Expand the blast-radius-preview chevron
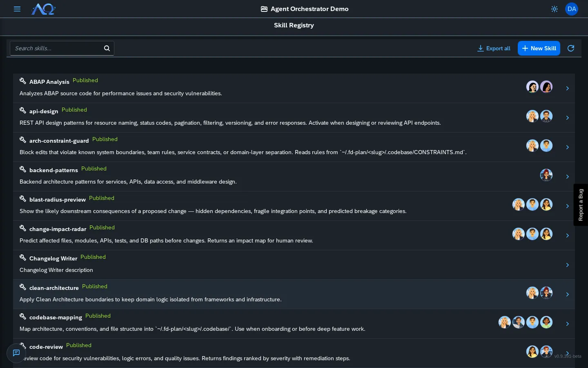Screen dimensions: 588x368 568,206
